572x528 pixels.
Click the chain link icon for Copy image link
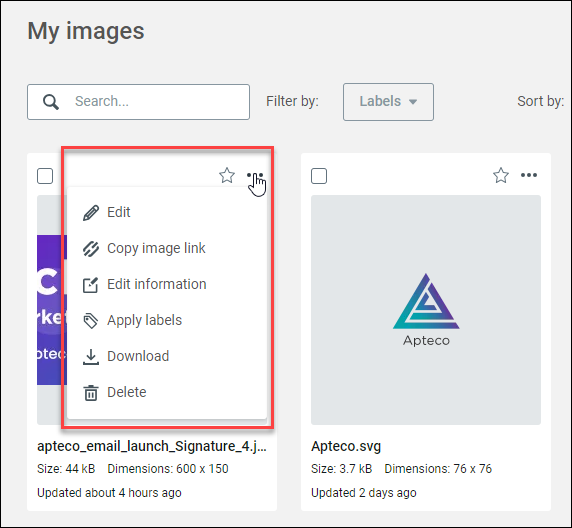pos(91,249)
